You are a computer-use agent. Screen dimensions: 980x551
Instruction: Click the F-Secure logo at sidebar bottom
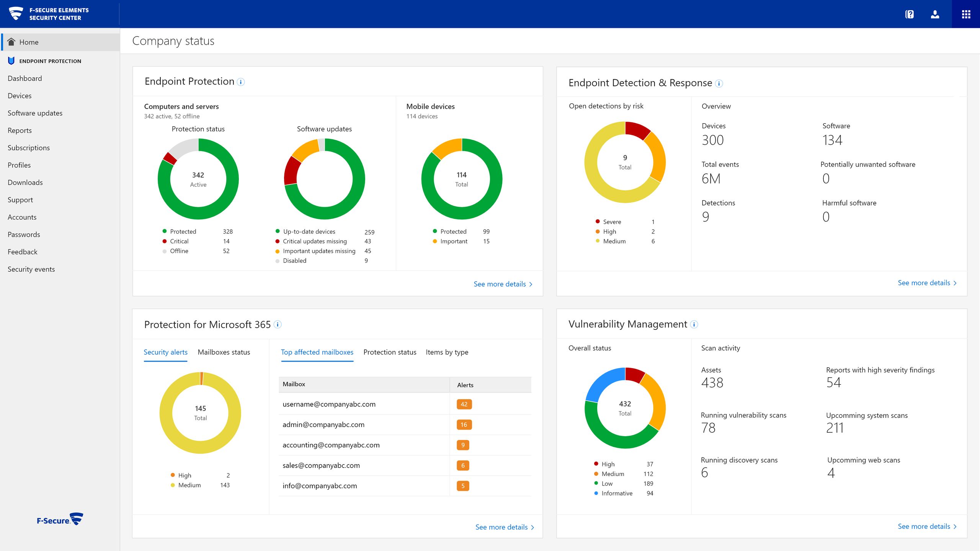point(59,519)
